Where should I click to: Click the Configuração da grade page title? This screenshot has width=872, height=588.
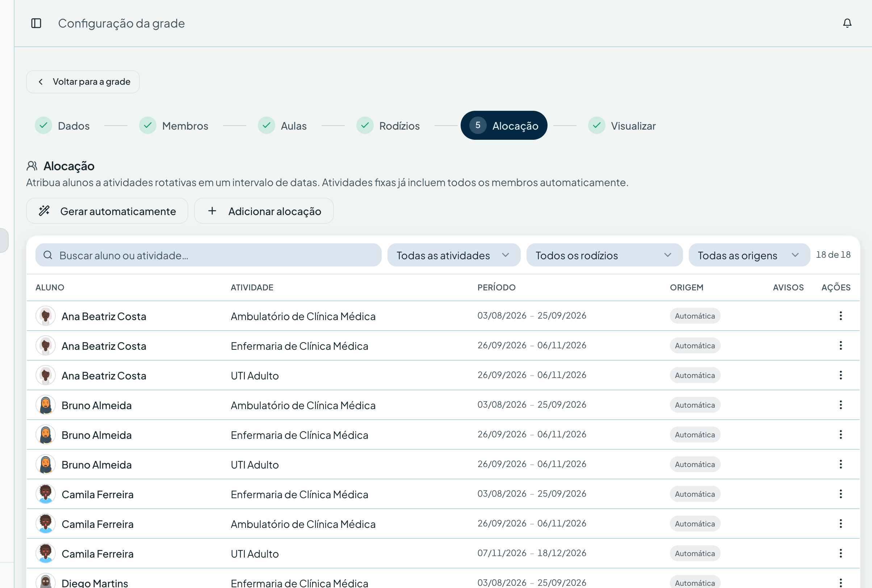point(122,23)
